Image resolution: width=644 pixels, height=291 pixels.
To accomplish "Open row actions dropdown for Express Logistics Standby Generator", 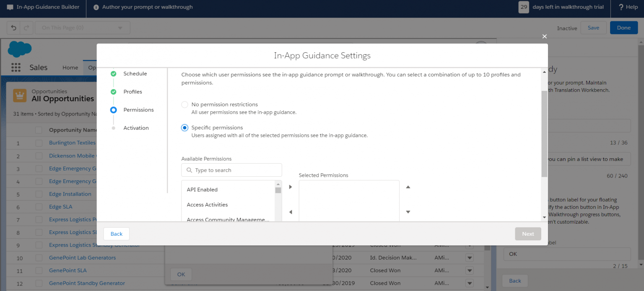I will (x=470, y=246).
